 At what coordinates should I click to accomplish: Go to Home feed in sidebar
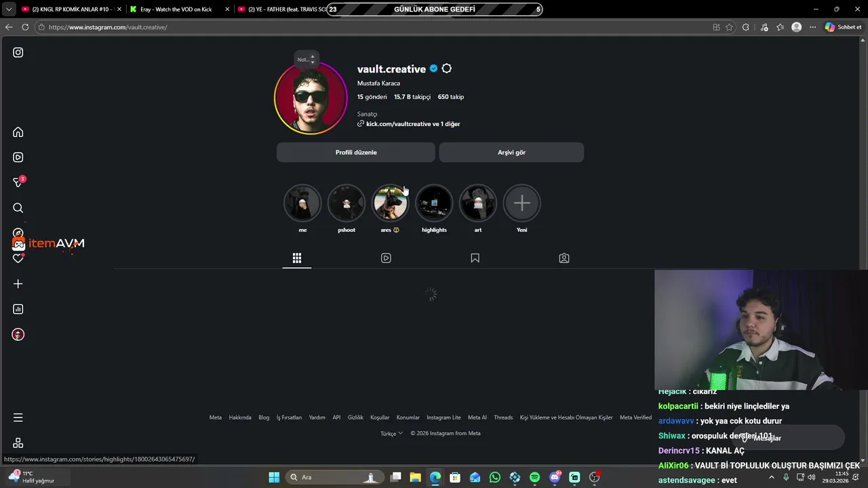pos(18,132)
